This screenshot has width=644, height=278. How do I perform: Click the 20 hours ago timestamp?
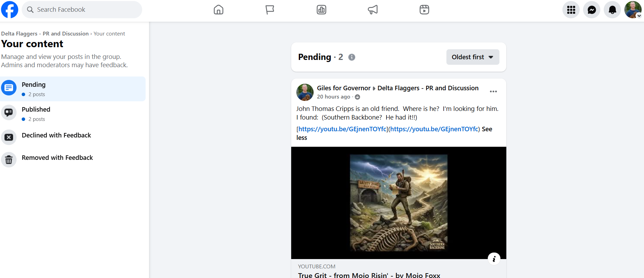coord(334,97)
